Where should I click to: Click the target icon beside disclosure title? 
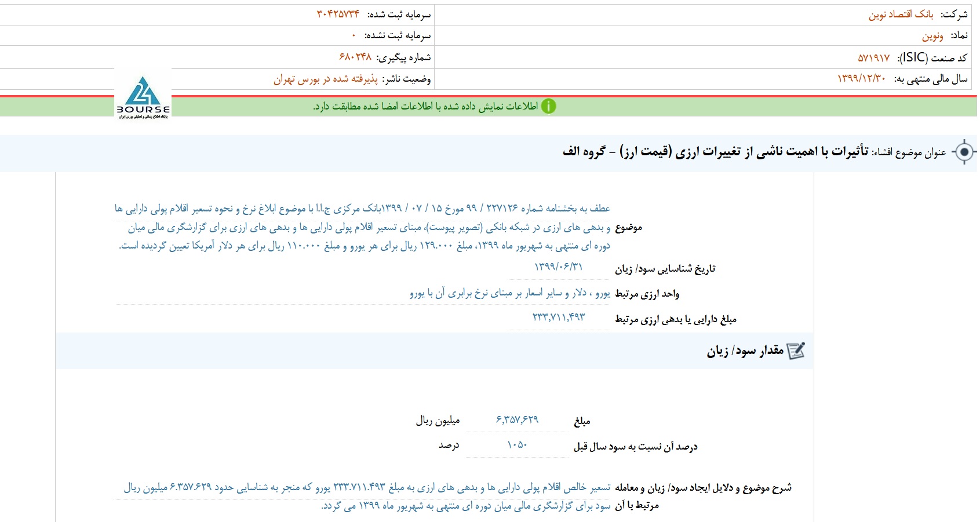964,152
